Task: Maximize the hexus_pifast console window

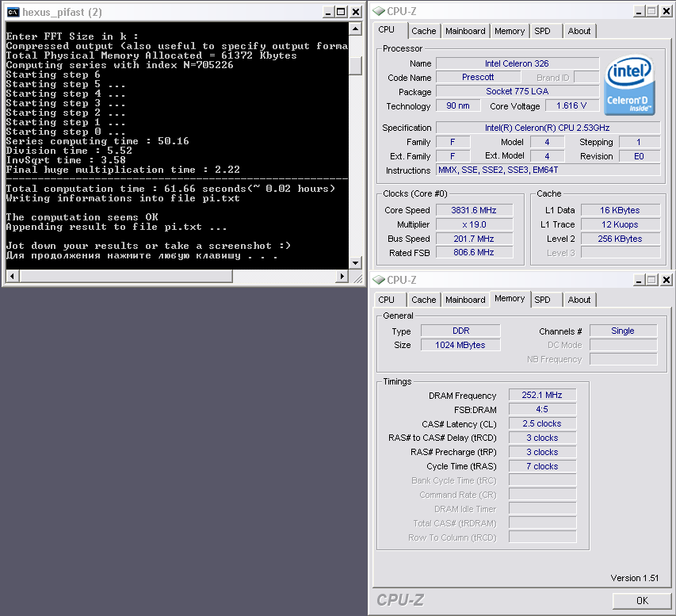Action: 341,12
